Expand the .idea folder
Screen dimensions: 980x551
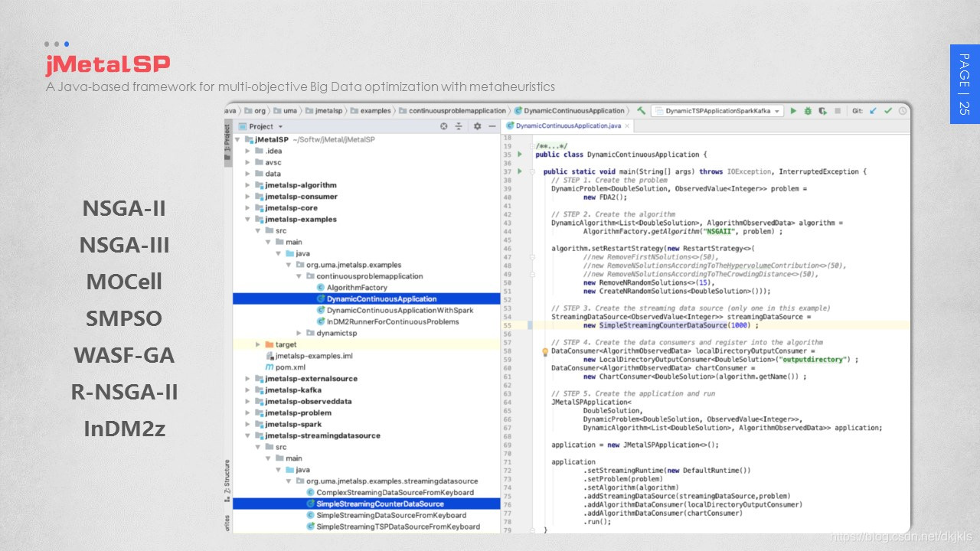(248, 151)
